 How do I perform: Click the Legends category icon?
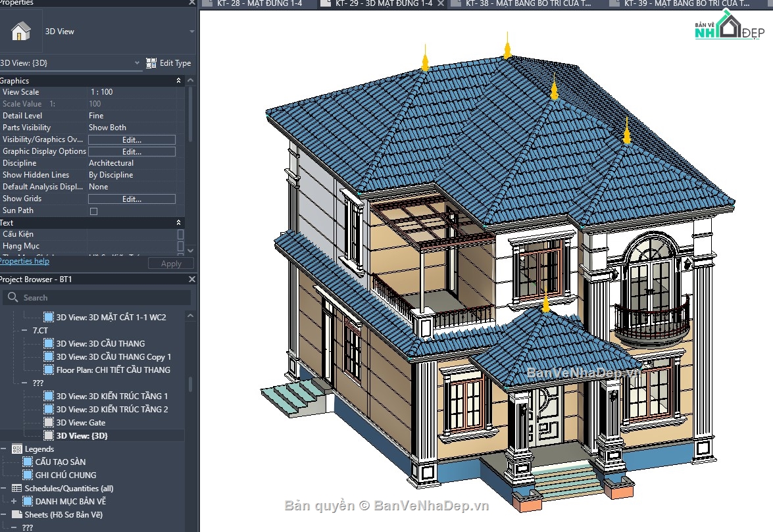pyautogui.click(x=16, y=449)
